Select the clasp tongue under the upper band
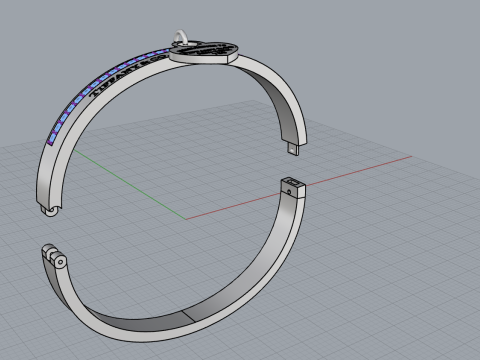The height and width of the screenshot is (360, 480). pyautogui.click(x=293, y=148)
